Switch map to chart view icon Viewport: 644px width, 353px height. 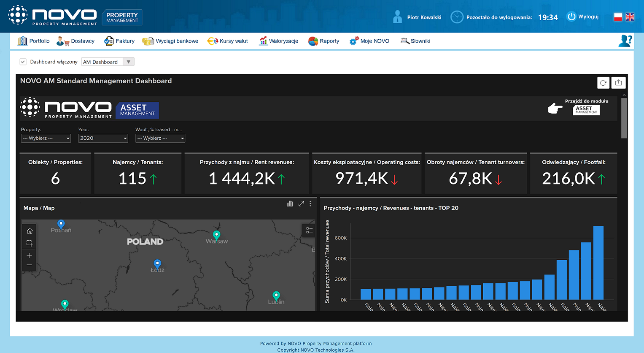(290, 204)
